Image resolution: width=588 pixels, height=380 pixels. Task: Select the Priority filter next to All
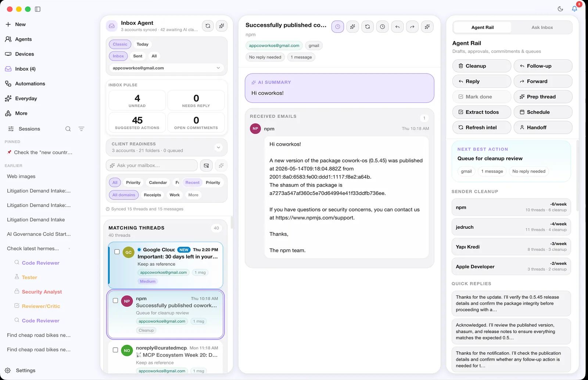coord(133,182)
